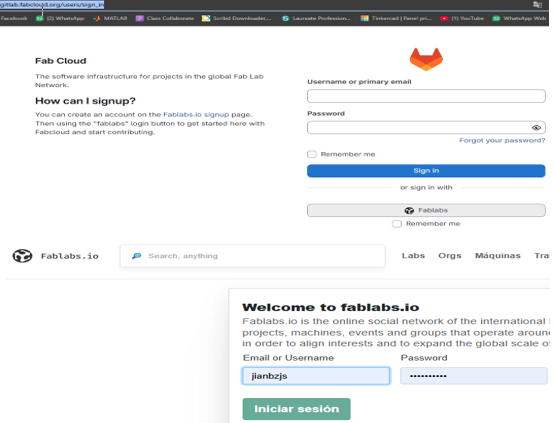The width and height of the screenshot is (554, 423).
Task: Click the browser address bar URL
Action: click(52, 5)
